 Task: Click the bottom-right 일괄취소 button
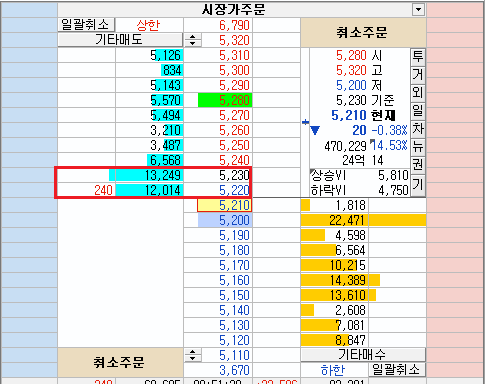coord(397,369)
